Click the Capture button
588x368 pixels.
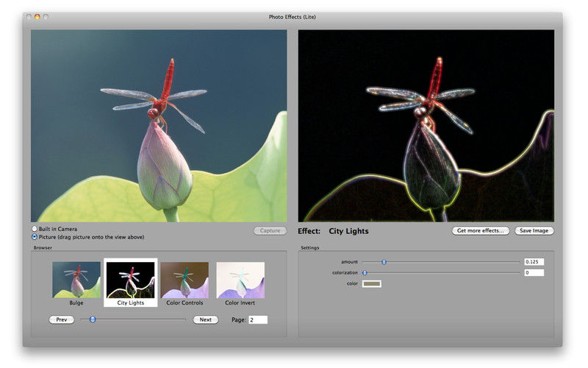[270, 230]
